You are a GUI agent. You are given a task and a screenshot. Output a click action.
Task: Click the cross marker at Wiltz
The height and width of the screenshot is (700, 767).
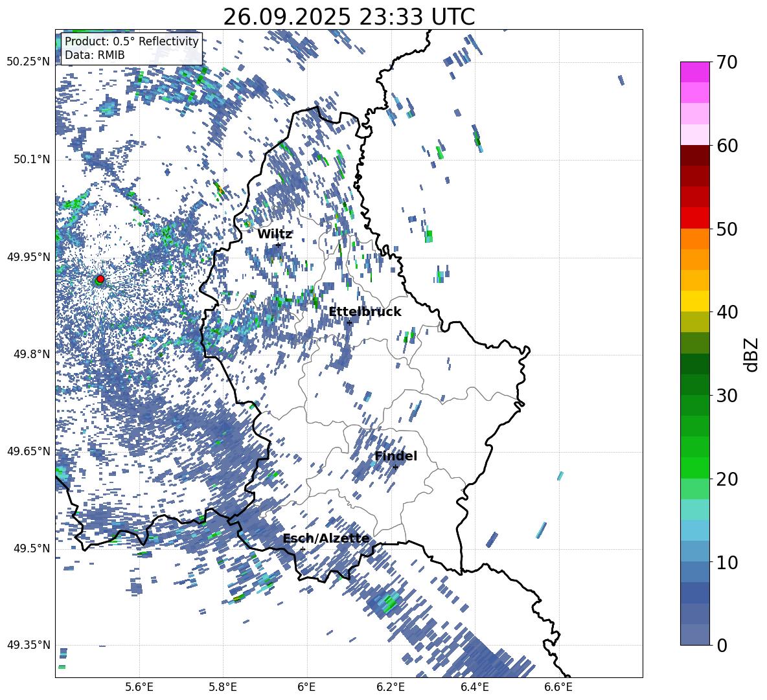click(278, 245)
